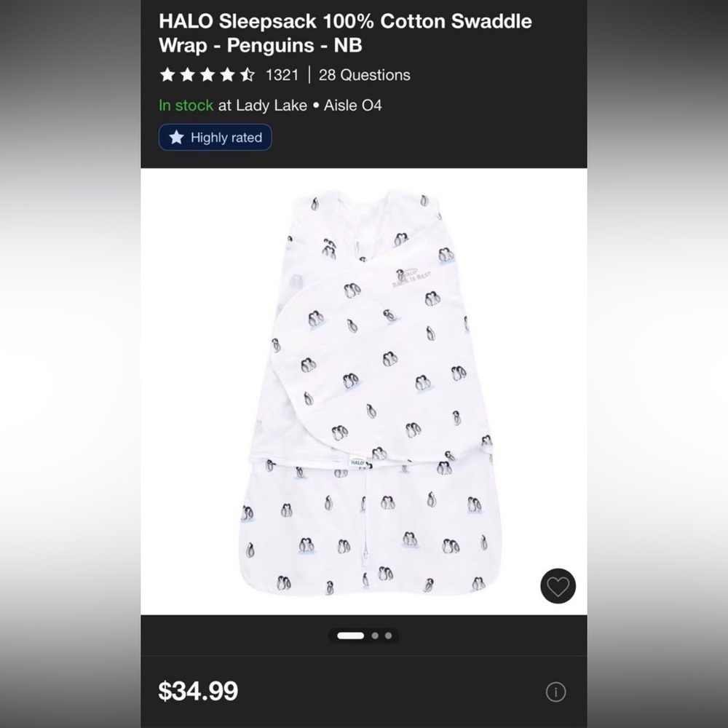Image resolution: width=728 pixels, height=728 pixels.
Task: Click the $34.99 price
Action: coord(198,691)
